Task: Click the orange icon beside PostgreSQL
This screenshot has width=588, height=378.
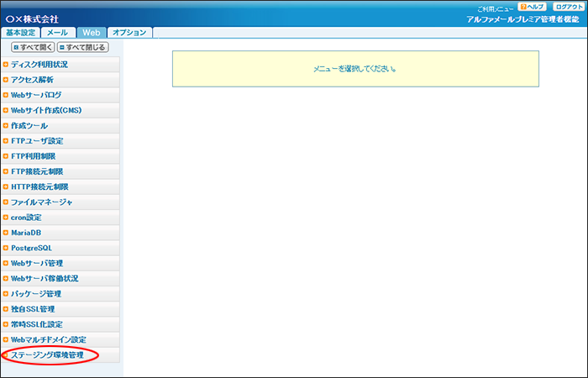Action: pyautogui.click(x=6, y=248)
